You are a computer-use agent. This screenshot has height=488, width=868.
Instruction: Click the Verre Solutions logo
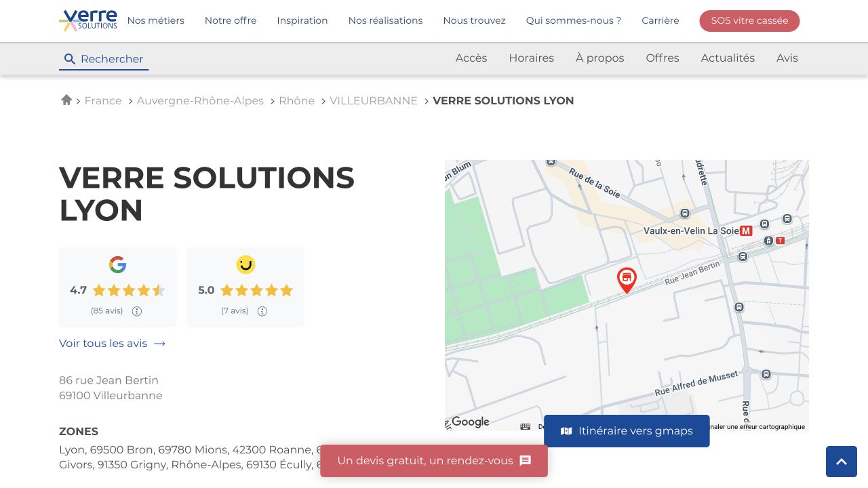tap(88, 20)
